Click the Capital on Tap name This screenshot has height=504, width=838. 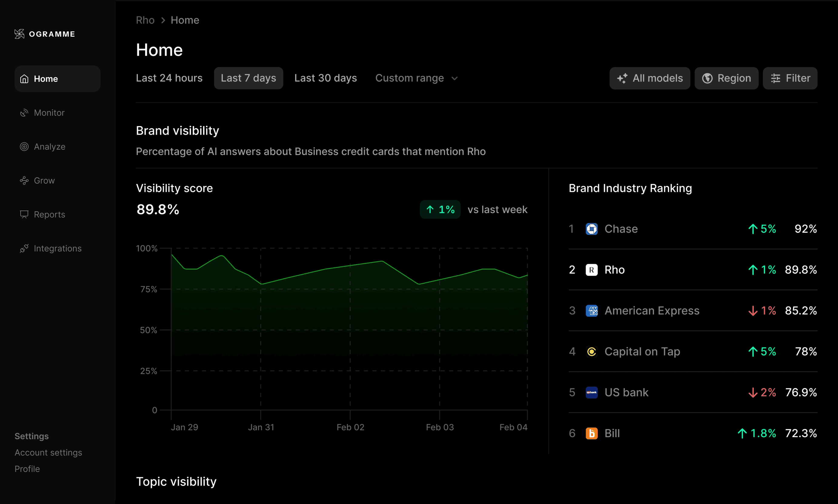[642, 352]
